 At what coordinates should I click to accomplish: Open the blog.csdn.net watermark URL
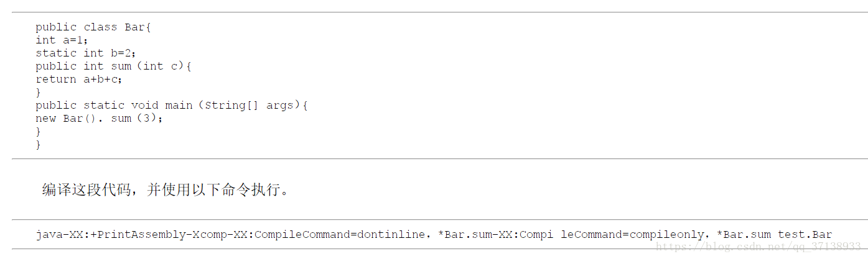click(759, 247)
